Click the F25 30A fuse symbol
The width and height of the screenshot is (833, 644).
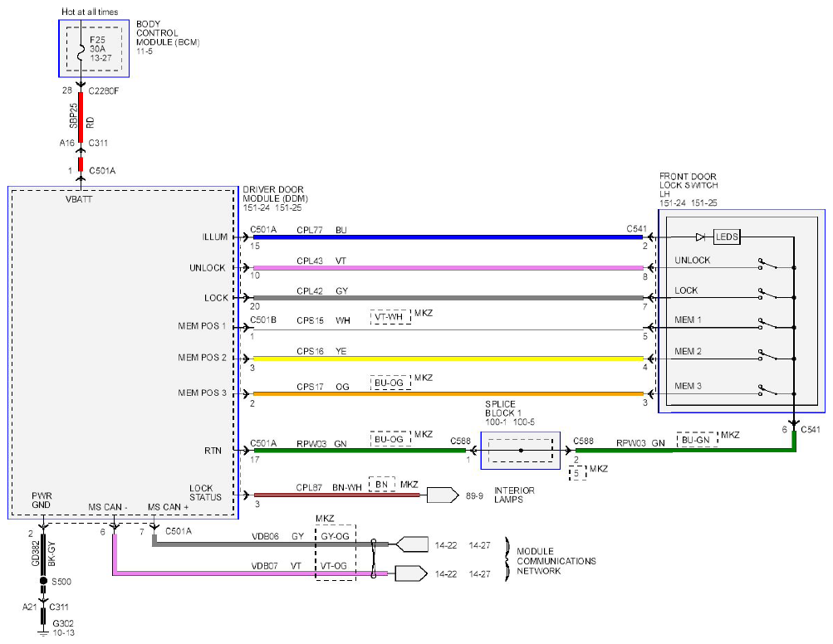[x=81, y=49]
